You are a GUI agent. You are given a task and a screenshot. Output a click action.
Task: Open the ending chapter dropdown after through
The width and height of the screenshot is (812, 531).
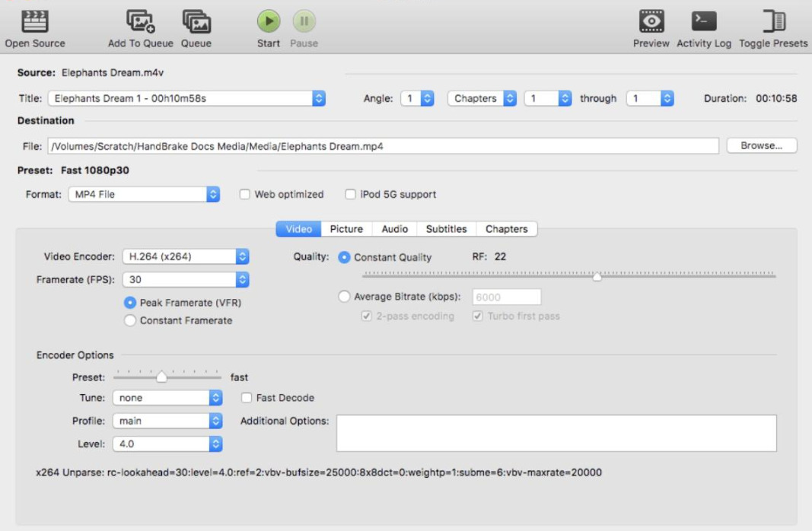point(650,98)
